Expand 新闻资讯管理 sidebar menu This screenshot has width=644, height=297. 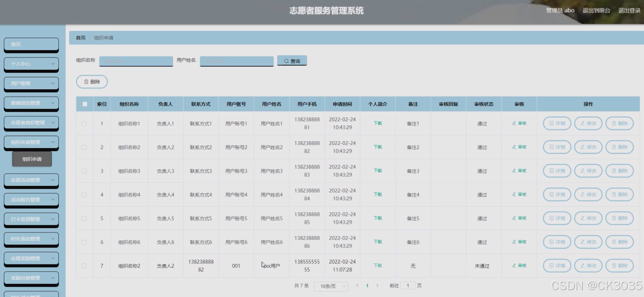[x=31, y=103]
